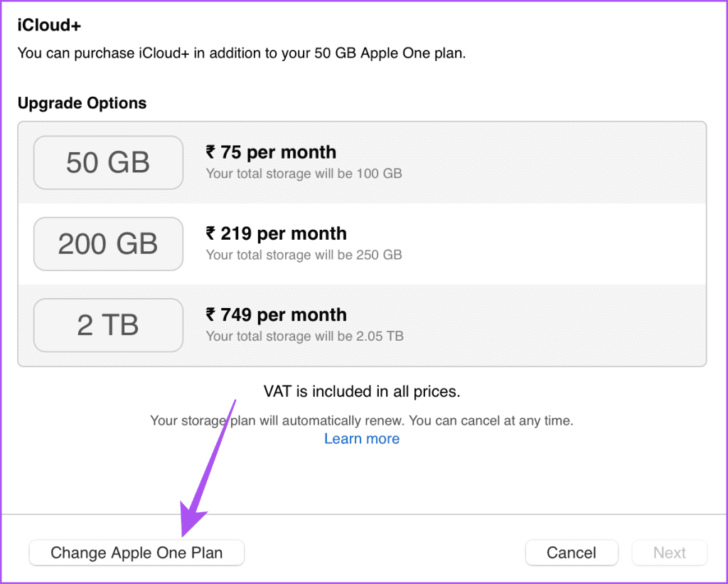The width and height of the screenshot is (728, 584).
Task: Cancel the iCloud+ upgrade dialog
Action: tap(572, 553)
